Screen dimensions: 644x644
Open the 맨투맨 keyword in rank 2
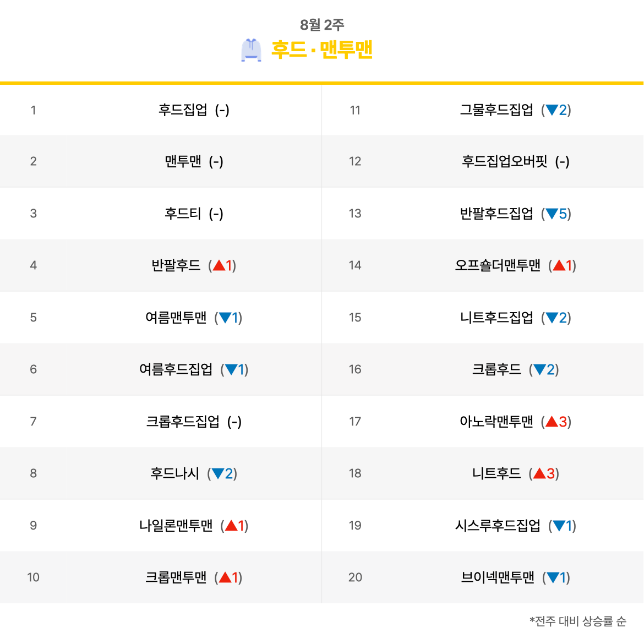[183, 161]
